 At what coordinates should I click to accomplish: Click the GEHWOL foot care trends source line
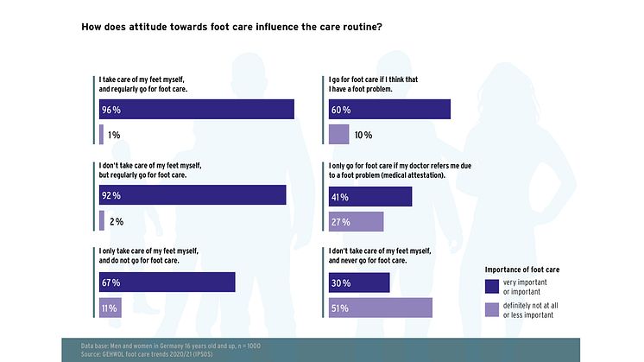[x=149, y=354]
